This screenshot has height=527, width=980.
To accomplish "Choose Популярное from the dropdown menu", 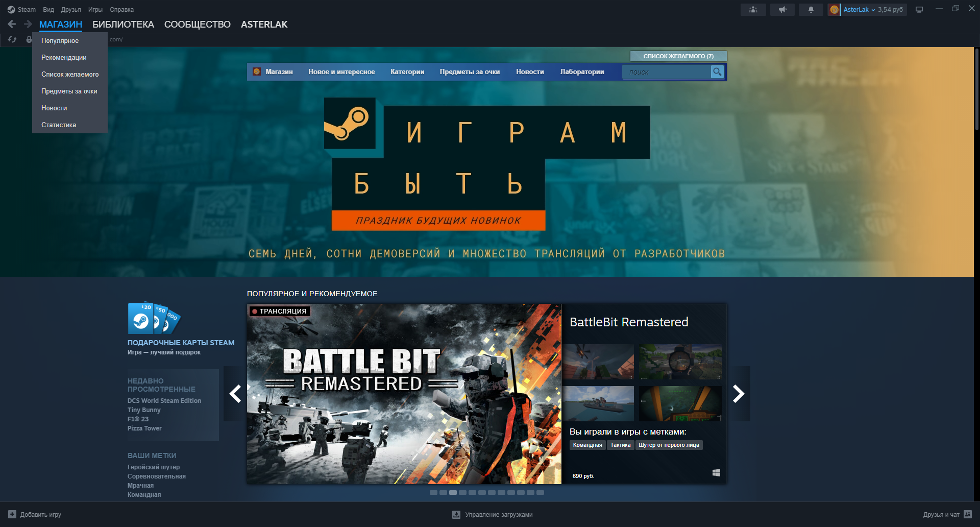I will pyautogui.click(x=70, y=41).
